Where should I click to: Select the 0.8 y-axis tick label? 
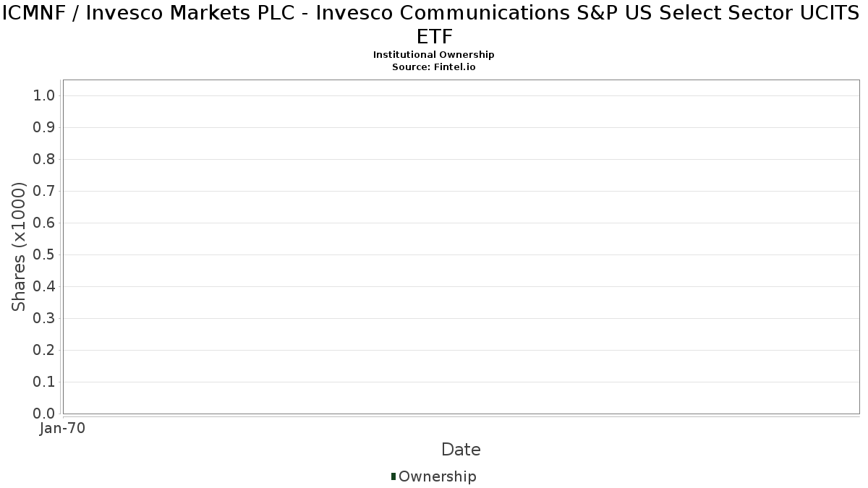coord(45,160)
